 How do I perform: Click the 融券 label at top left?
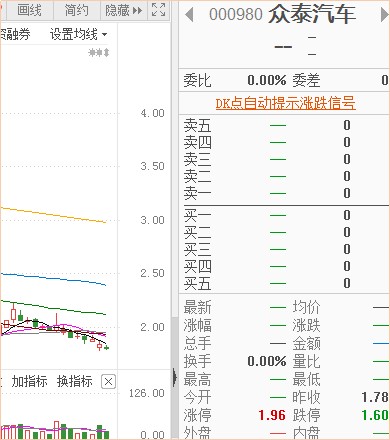click(16, 34)
